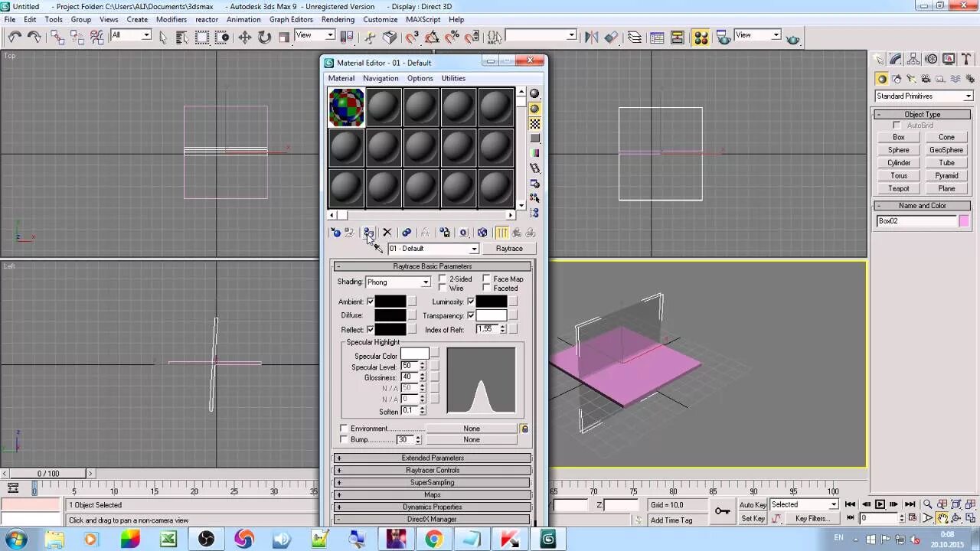This screenshot has height=551, width=980.
Task: Toggle the Material Editor toolbar button
Action: pos(700,37)
